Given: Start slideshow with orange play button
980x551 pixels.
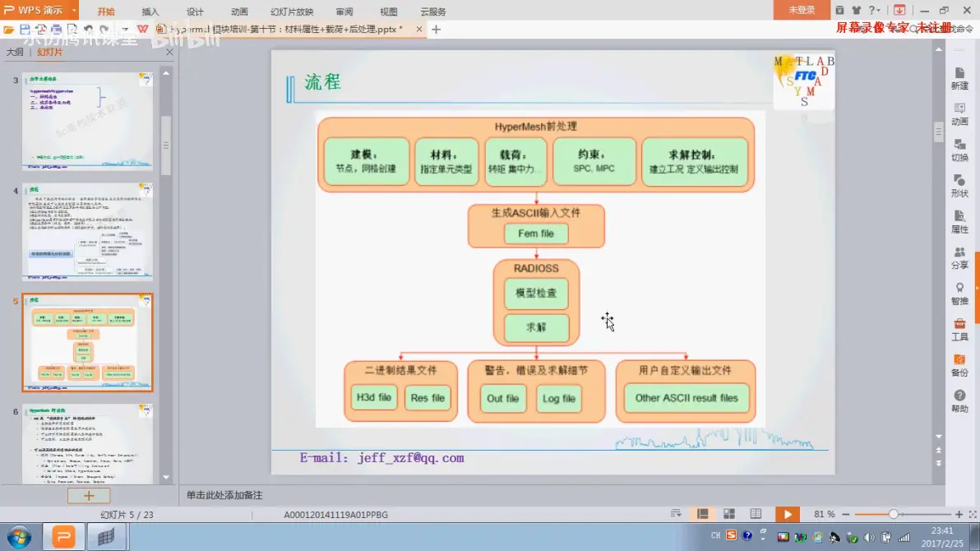Looking at the screenshot, I should click(788, 514).
